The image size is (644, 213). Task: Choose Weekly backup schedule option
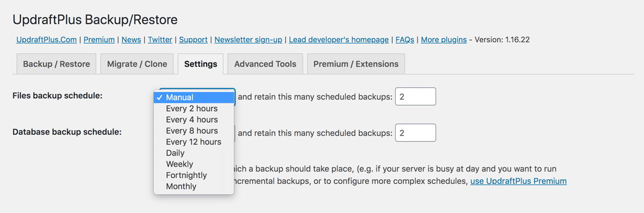[194, 164]
